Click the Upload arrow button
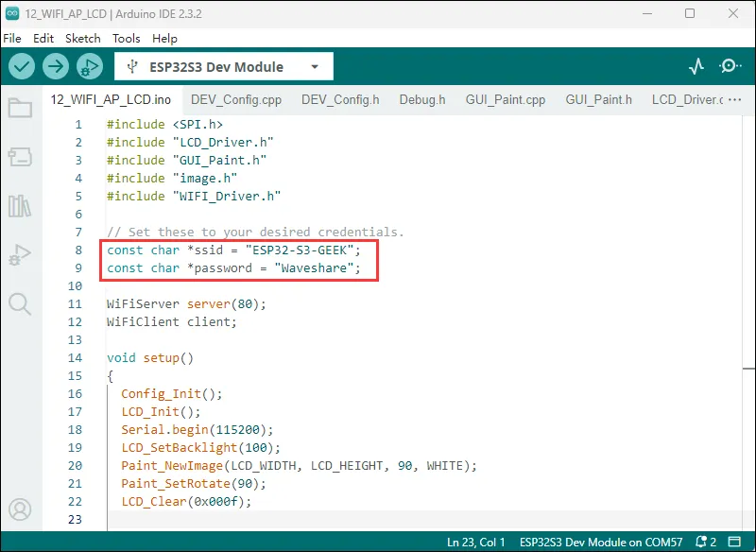 56,66
